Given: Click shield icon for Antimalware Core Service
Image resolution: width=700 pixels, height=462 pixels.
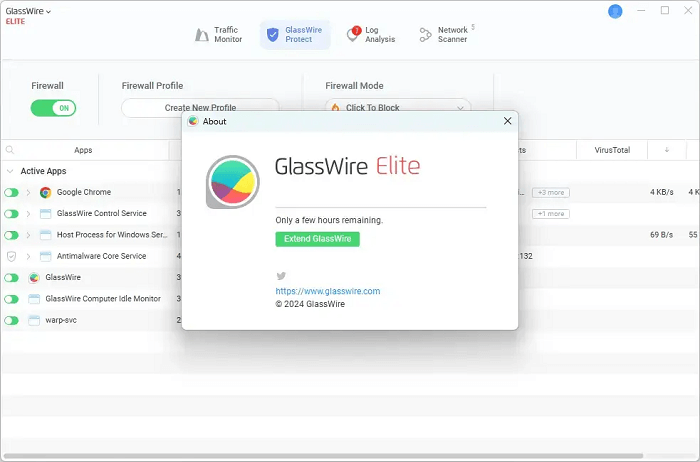Looking at the screenshot, I should pos(12,256).
